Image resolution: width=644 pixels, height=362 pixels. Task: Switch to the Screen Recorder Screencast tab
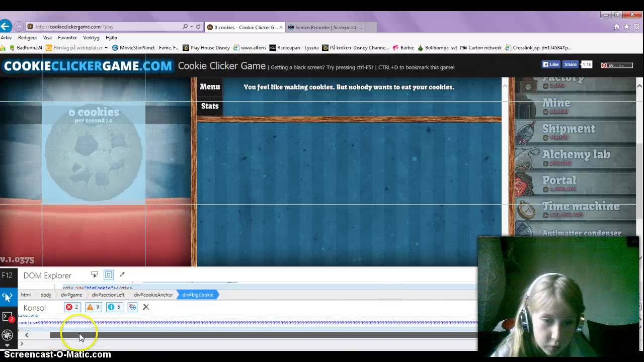pyautogui.click(x=326, y=27)
